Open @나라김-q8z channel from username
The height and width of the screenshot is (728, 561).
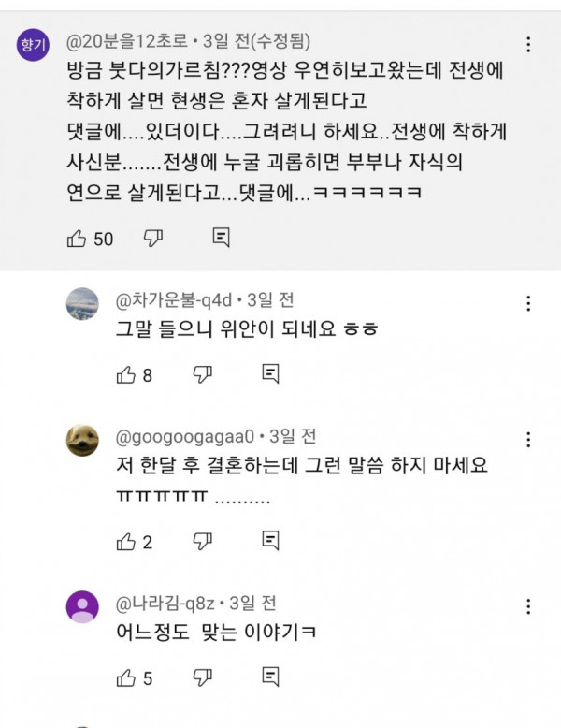click(165, 603)
